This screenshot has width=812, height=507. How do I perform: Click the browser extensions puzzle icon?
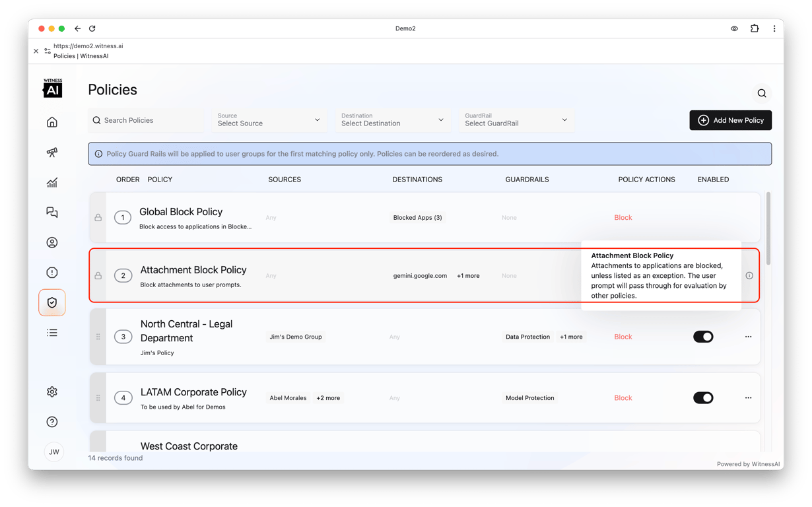coord(755,28)
